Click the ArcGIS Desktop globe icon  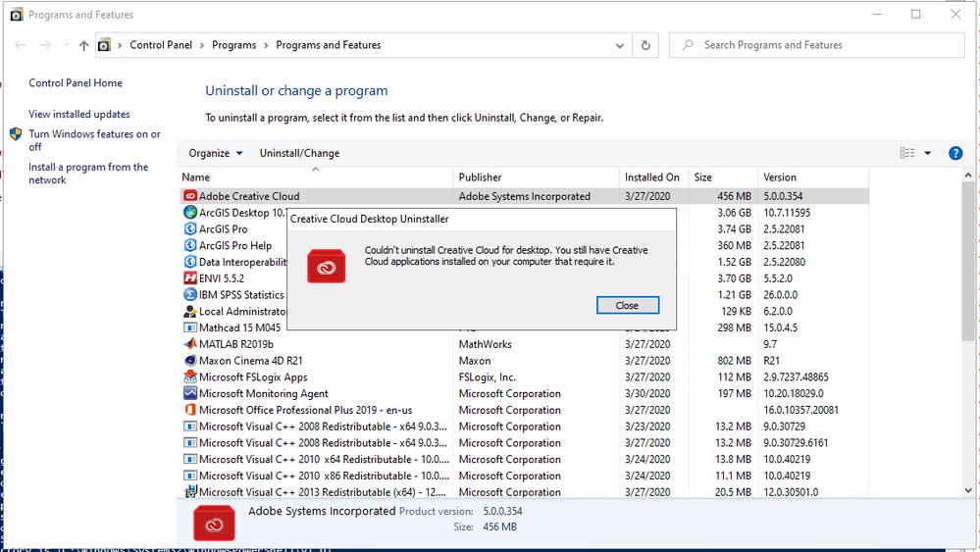pos(190,213)
